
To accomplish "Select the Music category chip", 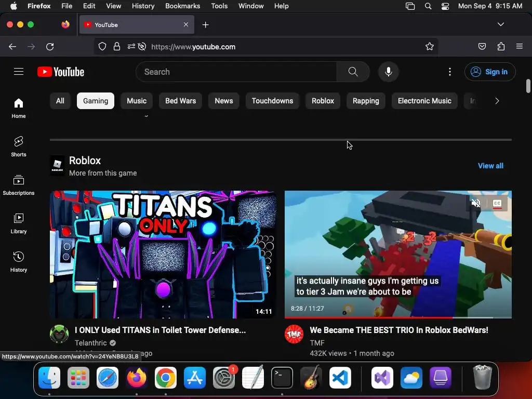I will (x=137, y=101).
